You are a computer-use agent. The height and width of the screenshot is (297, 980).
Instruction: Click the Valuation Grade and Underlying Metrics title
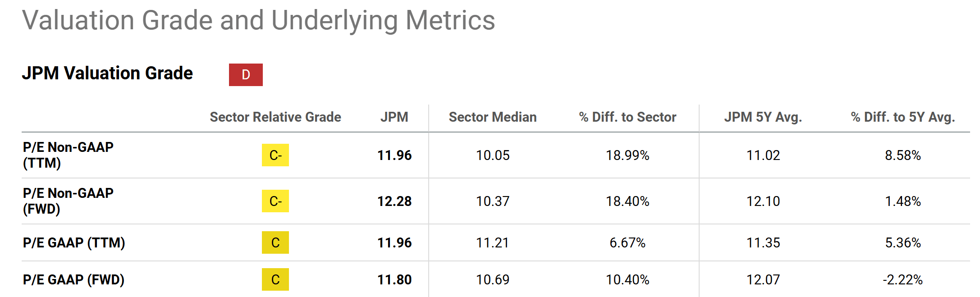click(258, 20)
